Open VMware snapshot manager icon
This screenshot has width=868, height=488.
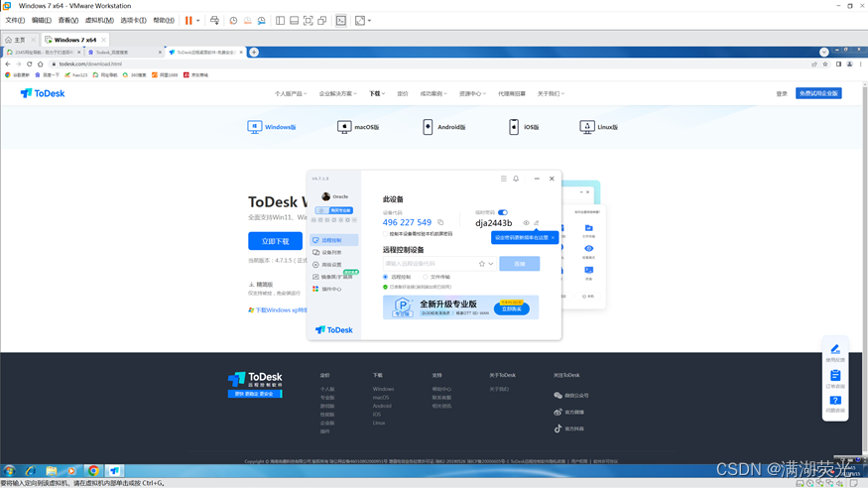[261, 21]
